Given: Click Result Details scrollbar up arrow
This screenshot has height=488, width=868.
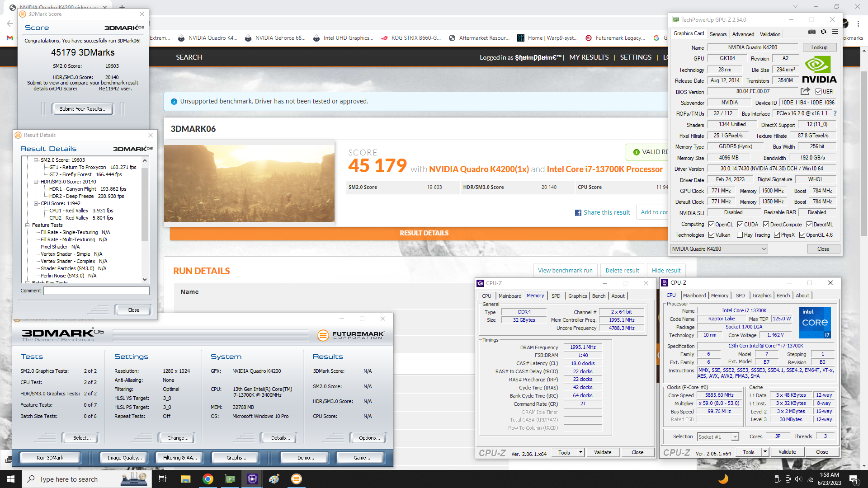Looking at the screenshot, I should point(145,160).
